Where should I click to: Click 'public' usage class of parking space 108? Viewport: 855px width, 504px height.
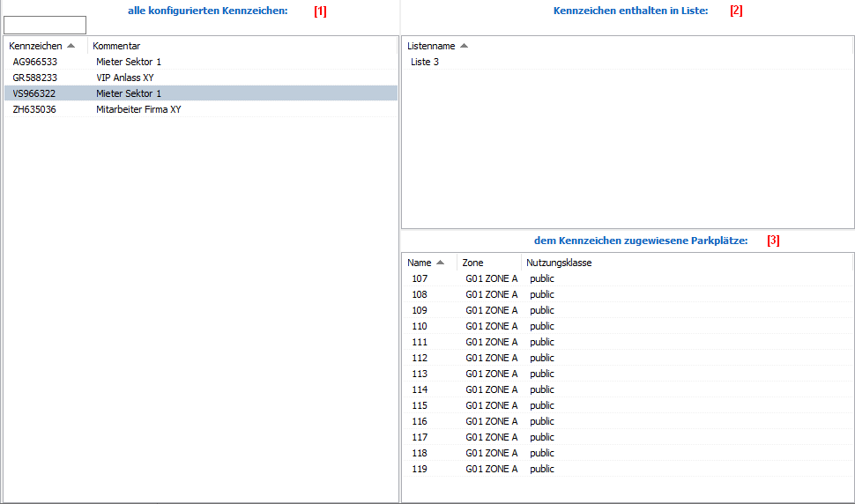542,294
